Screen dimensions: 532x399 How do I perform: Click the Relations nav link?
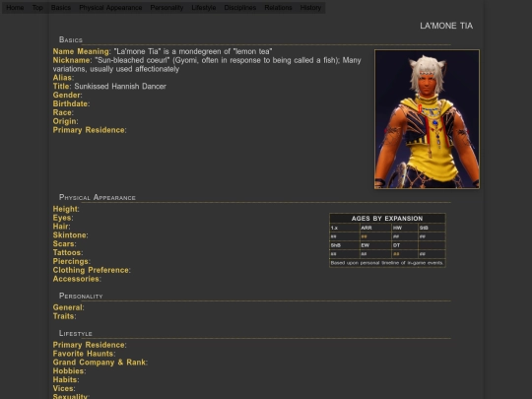click(x=278, y=8)
